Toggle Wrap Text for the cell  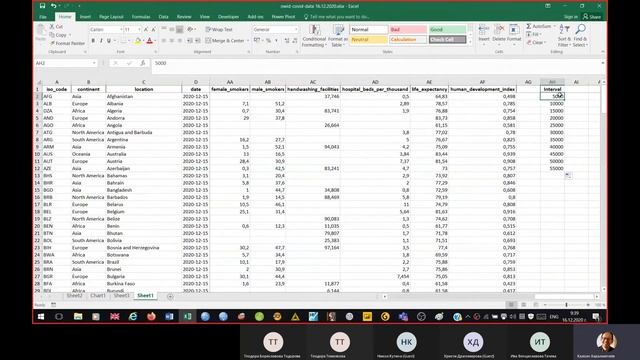click(x=219, y=29)
